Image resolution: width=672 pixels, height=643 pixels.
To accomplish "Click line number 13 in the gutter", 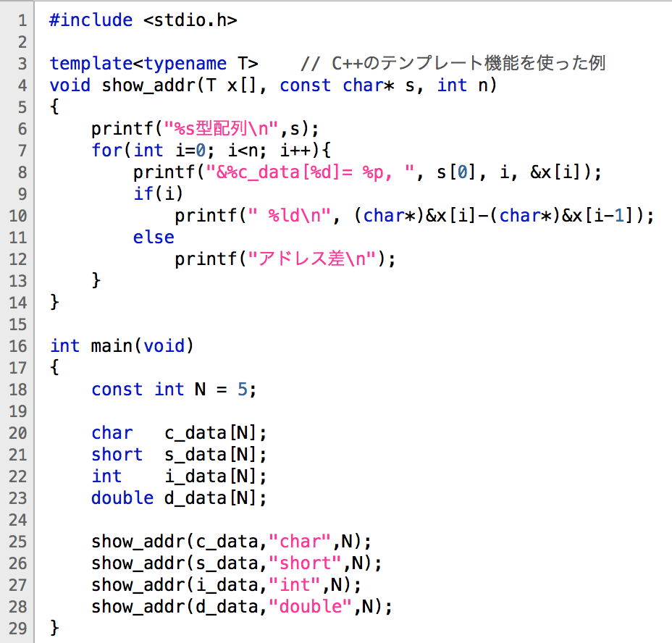I will tap(18, 281).
